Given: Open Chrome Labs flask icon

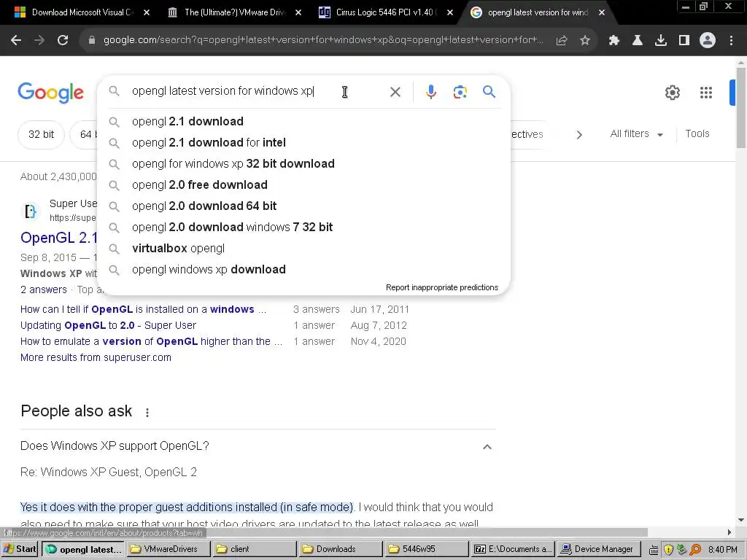Looking at the screenshot, I should (638, 41).
